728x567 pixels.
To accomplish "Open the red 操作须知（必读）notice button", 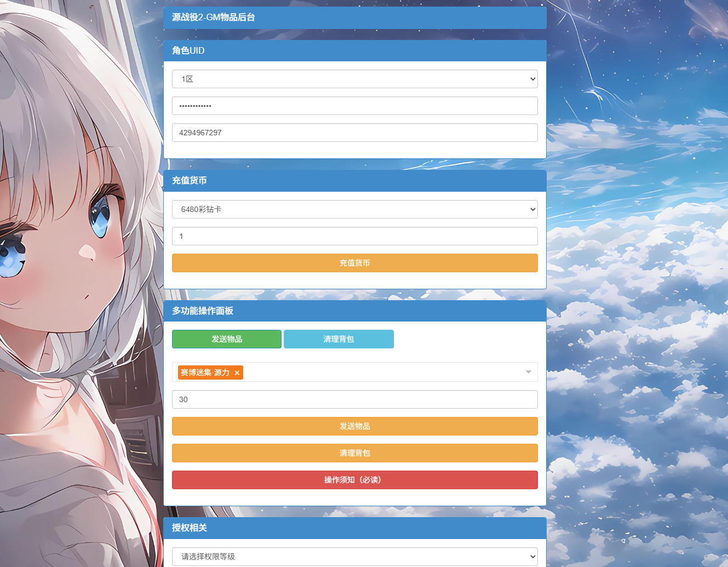I will click(354, 480).
